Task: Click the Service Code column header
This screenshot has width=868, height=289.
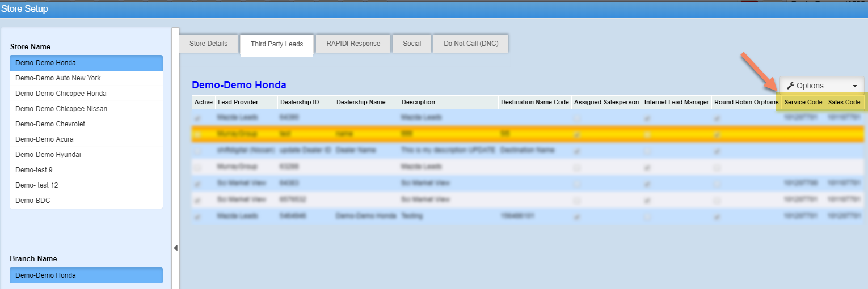Action: point(803,103)
